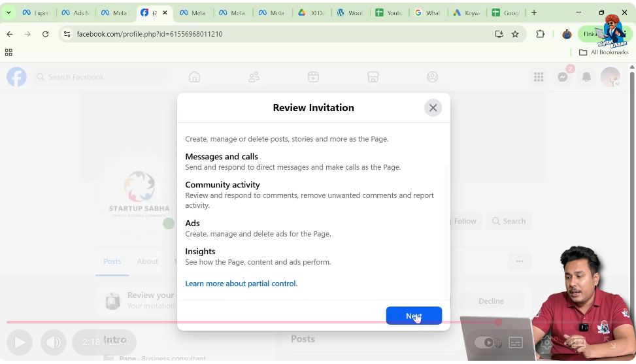
Task: Switch to the Goog spreadsheet tab
Action: (506, 12)
